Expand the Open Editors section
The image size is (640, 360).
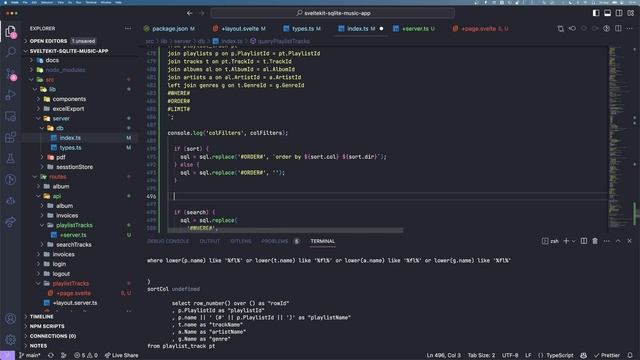(x=48, y=41)
